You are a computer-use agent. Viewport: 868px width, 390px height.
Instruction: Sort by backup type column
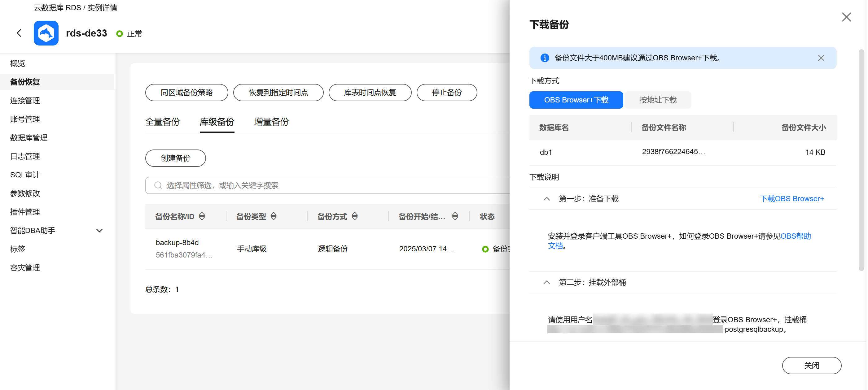click(274, 216)
